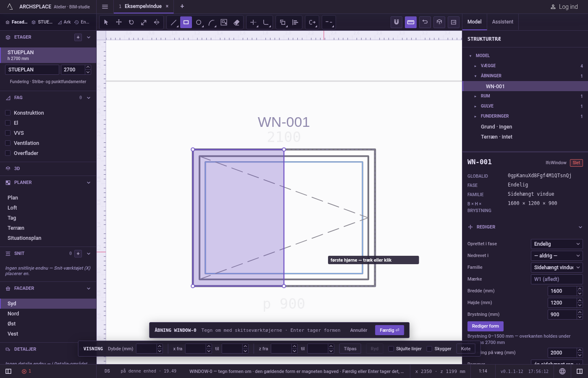Select the mirror tool
The image size is (588, 378).
(157, 22)
